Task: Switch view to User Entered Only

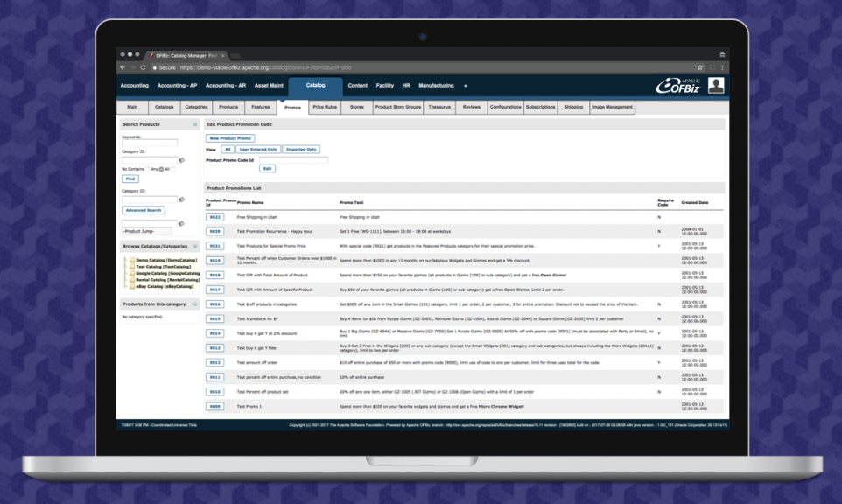Action: click(258, 149)
